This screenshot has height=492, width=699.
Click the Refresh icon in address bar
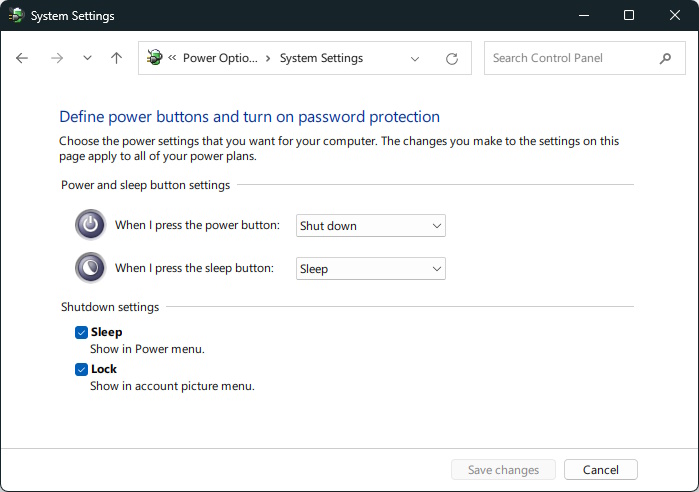[x=452, y=59]
